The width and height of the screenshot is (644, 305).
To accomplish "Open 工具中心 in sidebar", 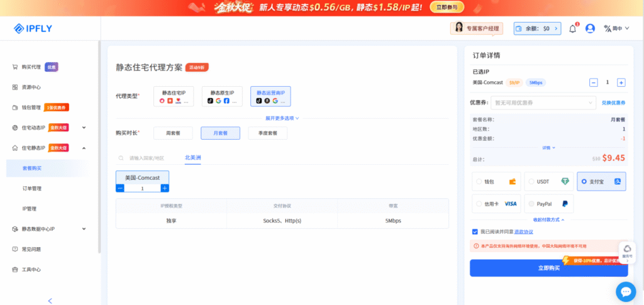I will 31,270.
